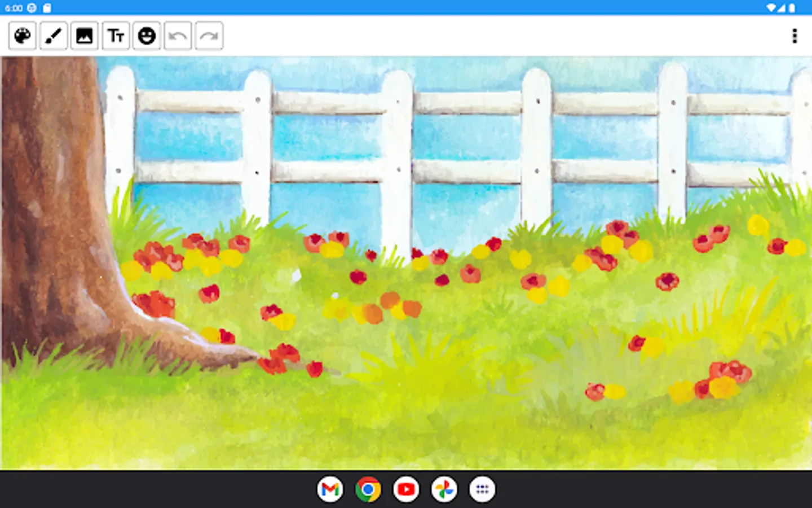Redo the last action

click(x=209, y=36)
